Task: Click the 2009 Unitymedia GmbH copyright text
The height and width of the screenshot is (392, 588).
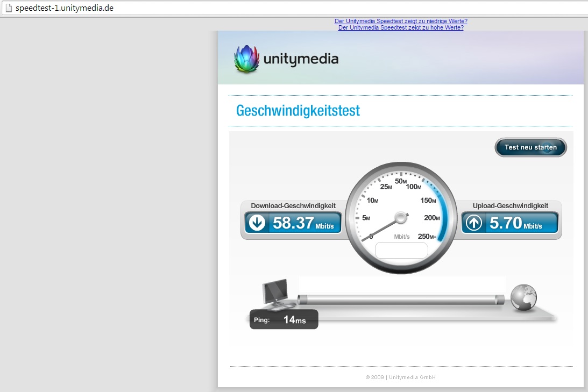Action: coord(400,377)
